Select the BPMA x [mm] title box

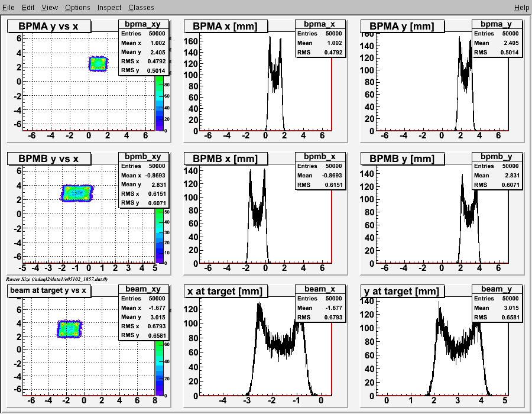tap(225, 26)
